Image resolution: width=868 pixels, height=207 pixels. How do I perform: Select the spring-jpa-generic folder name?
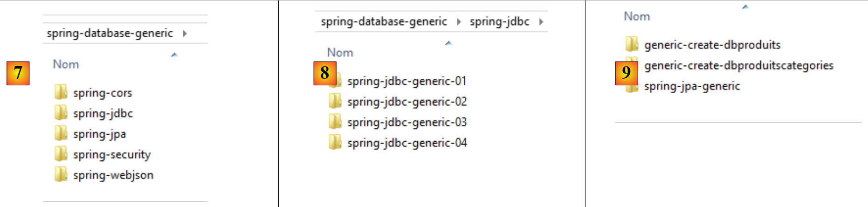[x=692, y=86]
